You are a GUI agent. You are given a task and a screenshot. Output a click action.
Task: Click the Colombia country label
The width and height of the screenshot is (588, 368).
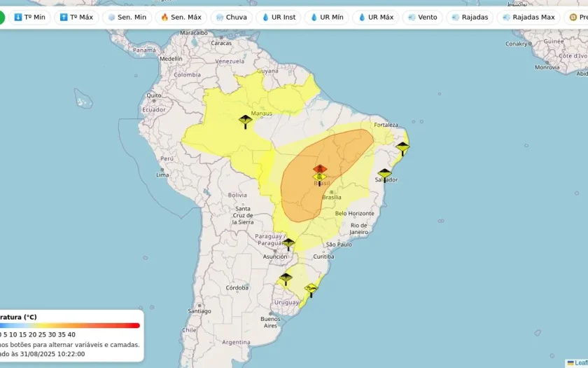187,75
